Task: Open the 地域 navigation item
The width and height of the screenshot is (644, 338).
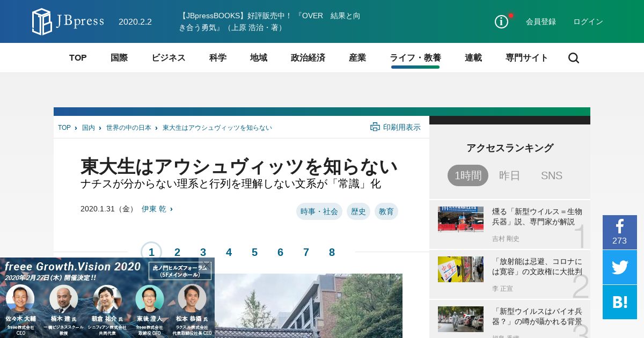Action: [x=259, y=58]
